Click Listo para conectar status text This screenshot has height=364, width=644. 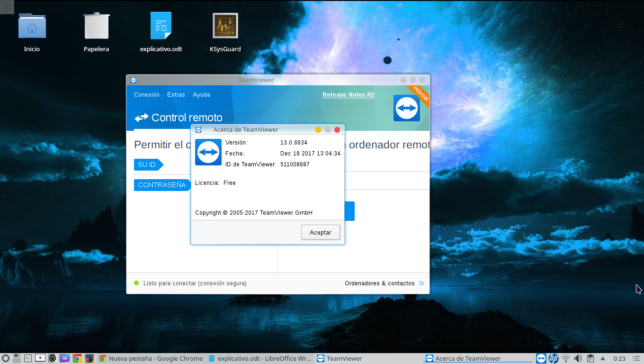pos(195,283)
